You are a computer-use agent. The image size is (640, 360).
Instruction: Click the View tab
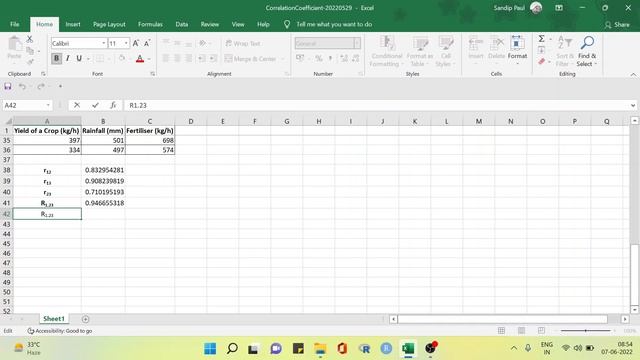click(x=238, y=24)
